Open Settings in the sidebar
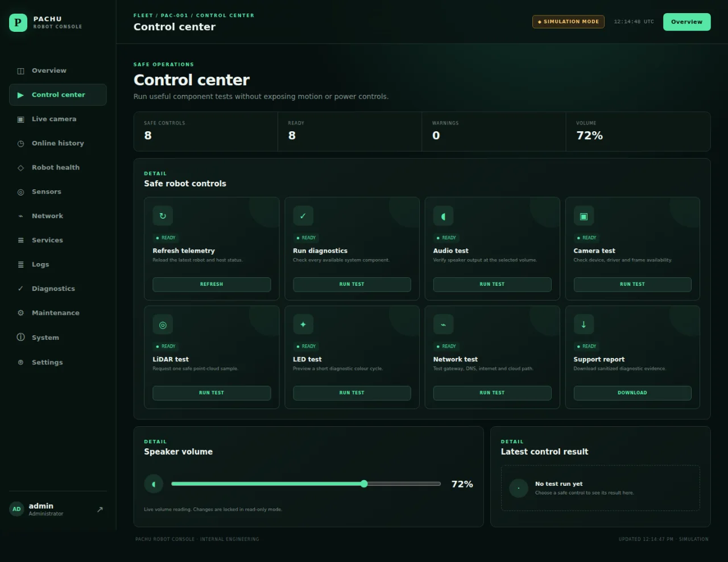 pos(58,363)
